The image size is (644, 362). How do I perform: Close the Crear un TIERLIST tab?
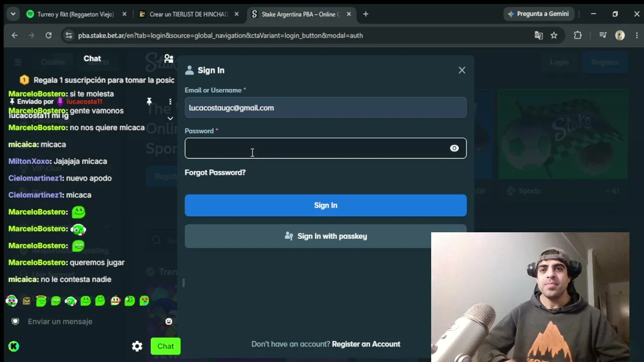pyautogui.click(x=237, y=14)
